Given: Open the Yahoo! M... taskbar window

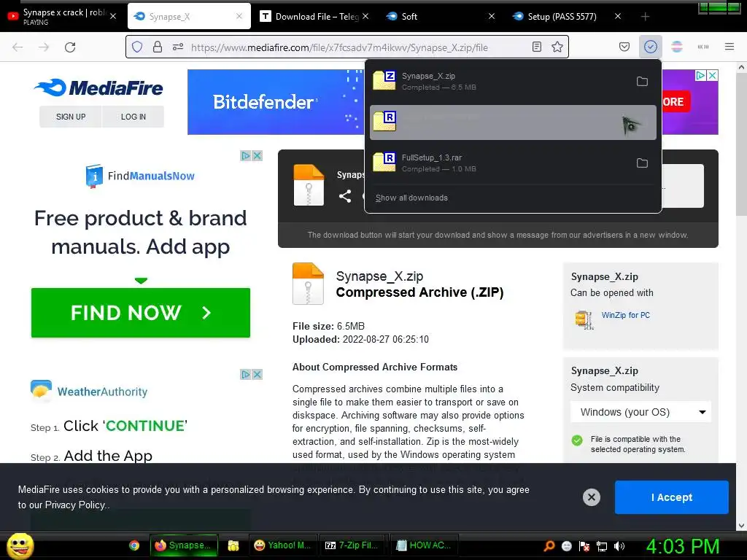Looking at the screenshot, I should (282, 545).
